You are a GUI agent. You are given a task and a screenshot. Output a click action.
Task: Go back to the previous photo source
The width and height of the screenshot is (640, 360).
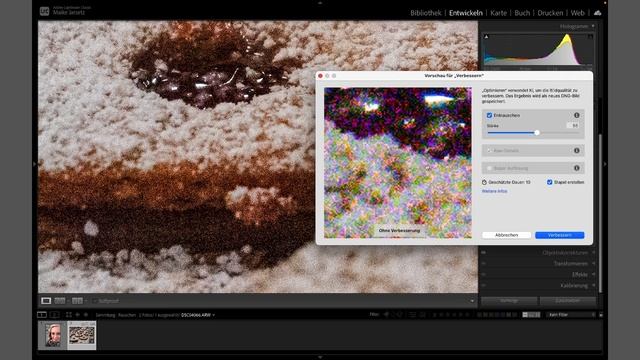click(78, 315)
